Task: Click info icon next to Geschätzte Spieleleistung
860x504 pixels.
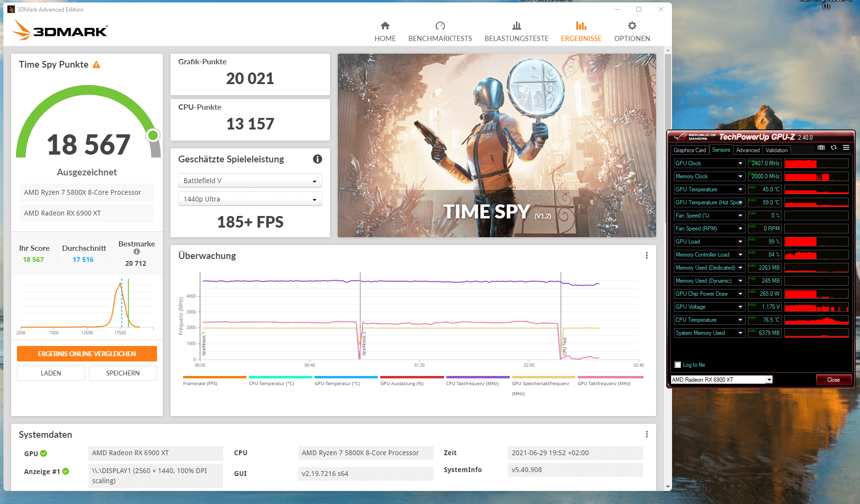Action: 317,159
